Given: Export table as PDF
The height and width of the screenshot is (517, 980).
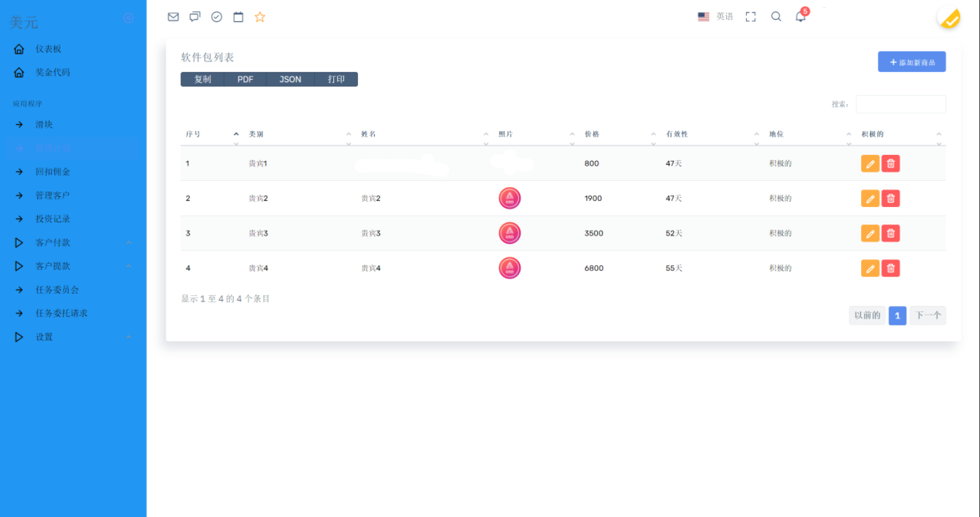Looking at the screenshot, I should 245,79.
